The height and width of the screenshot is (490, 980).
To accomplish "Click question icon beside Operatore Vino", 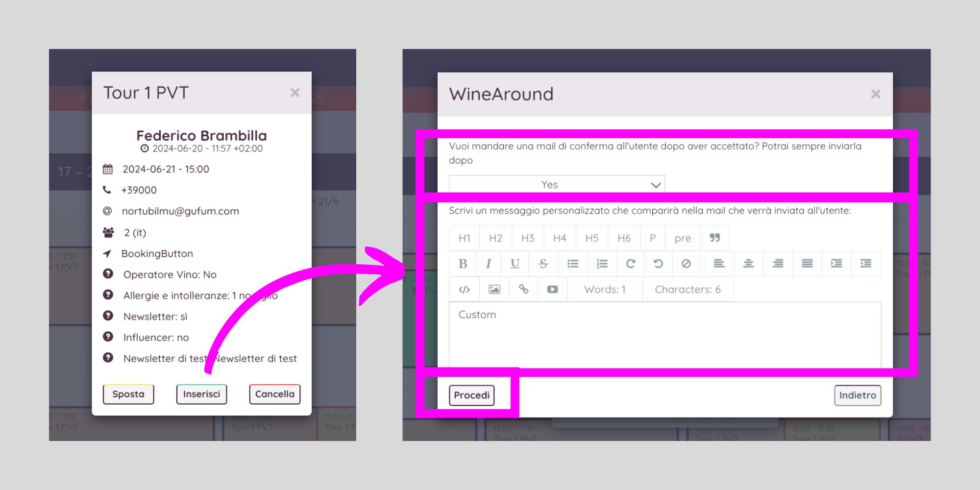I will [108, 274].
